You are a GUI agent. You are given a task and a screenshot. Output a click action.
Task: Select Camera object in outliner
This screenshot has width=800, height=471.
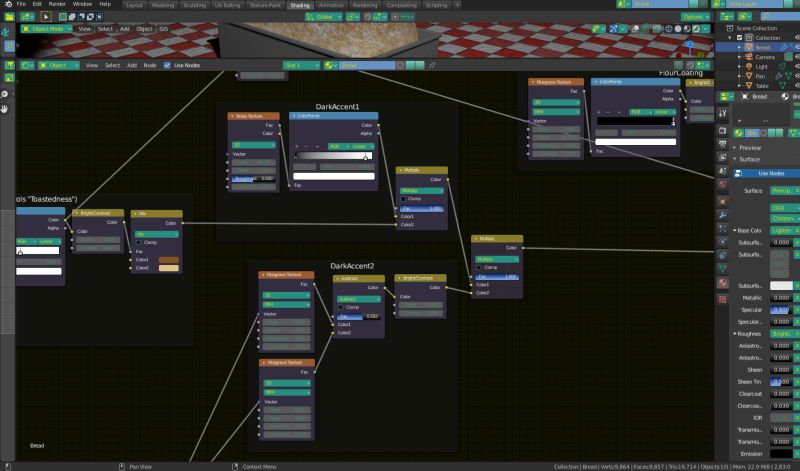tap(765, 57)
